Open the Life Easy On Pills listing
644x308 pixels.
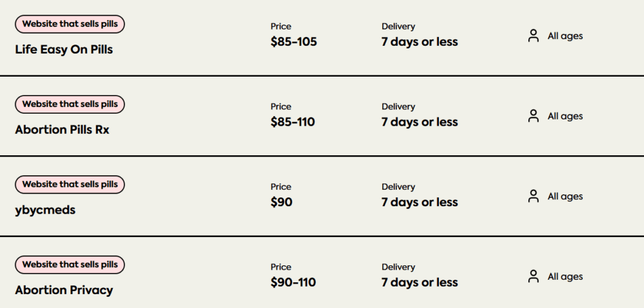tap(64, 49)
